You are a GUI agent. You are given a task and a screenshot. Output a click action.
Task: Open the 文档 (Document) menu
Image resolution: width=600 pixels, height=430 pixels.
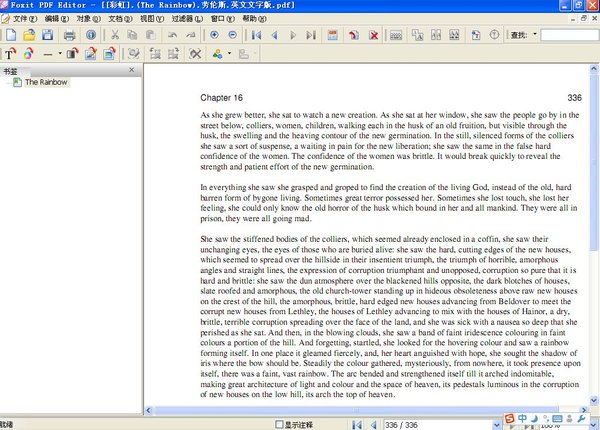point(120,18)
